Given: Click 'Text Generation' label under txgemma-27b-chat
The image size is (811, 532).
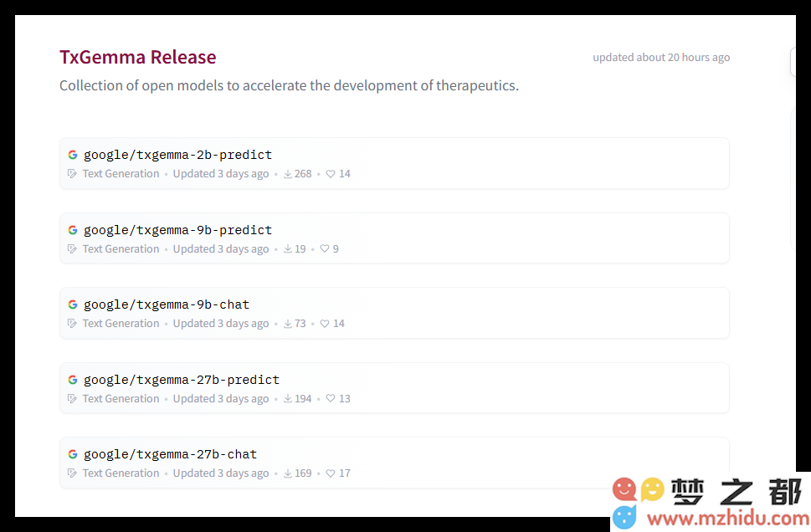Looking at the screenshot, I should [x=121, y=473].
